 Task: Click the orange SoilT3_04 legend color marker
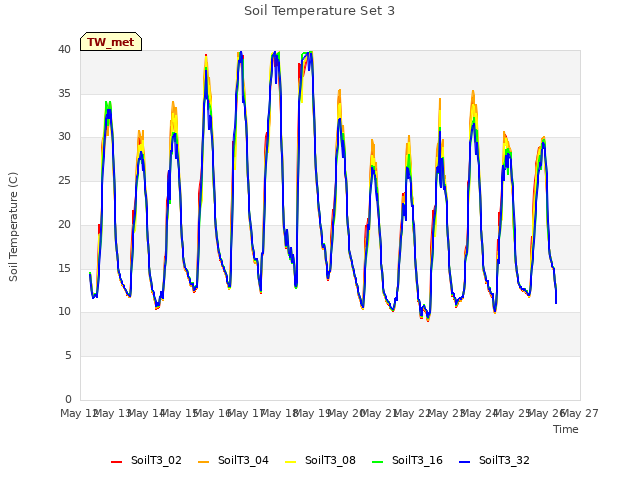pos(203,462)
